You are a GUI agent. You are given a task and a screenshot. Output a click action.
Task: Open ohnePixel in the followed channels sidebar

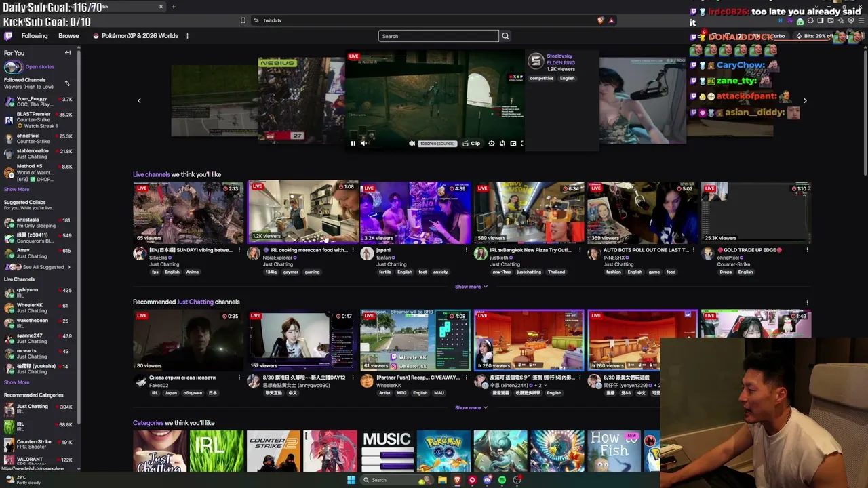click(39, 138)
